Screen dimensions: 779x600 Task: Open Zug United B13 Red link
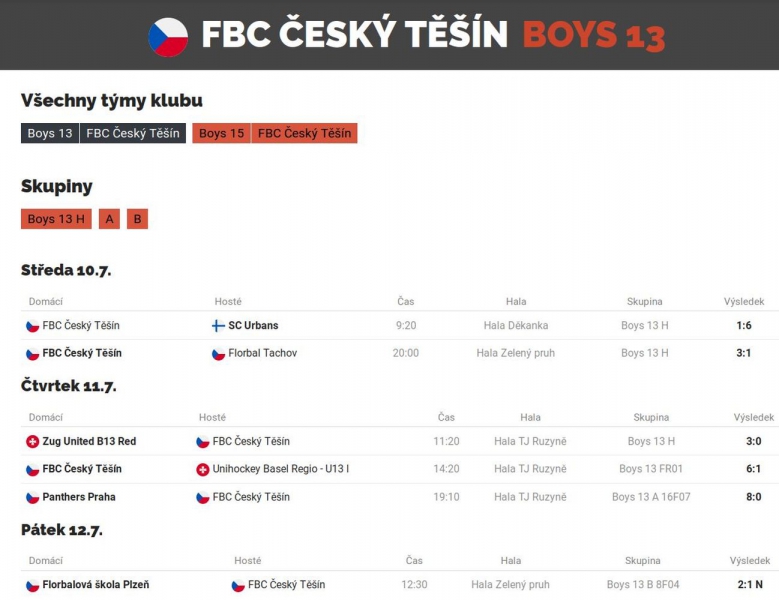point(89,442)
